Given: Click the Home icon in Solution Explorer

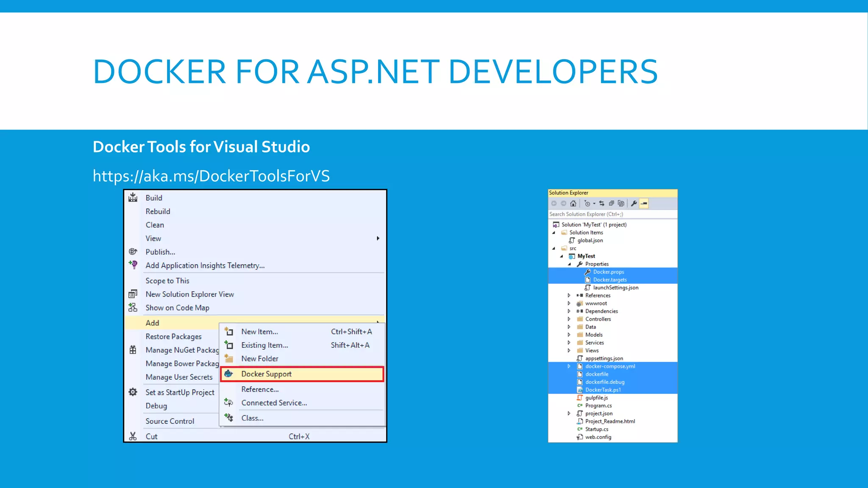Looking at the screenshot, I should click(573, 203).
